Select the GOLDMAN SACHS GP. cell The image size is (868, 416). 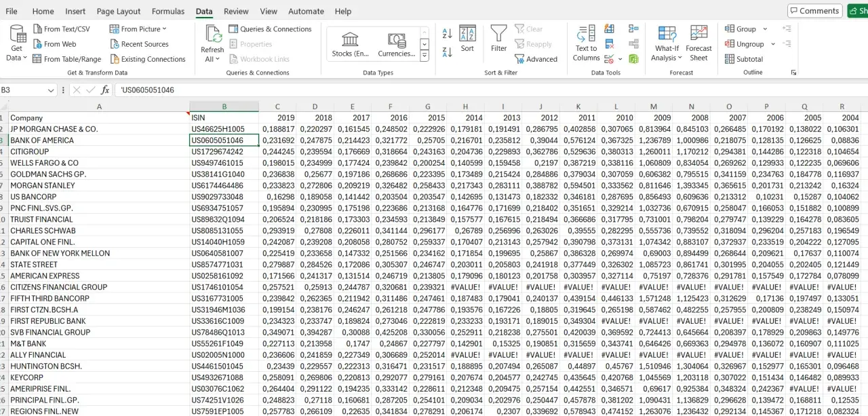tap(99, 174)
